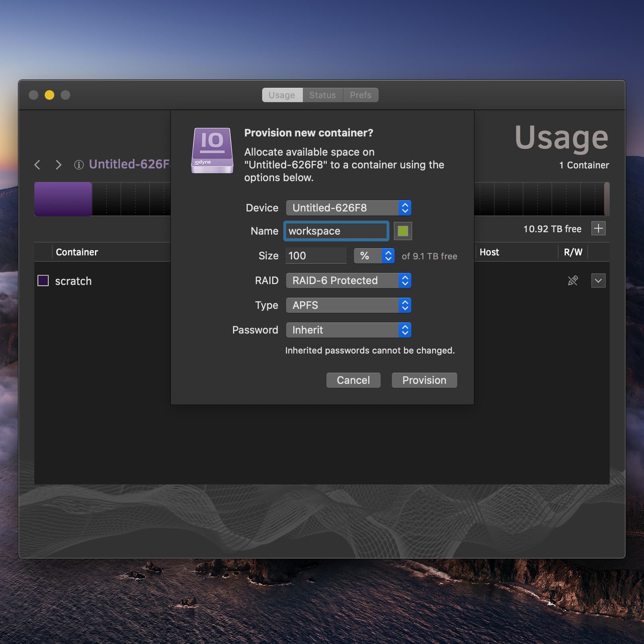The image size is (644, 644).
Task: Click the disconnected plug icon for scratch
Action: 573,281
